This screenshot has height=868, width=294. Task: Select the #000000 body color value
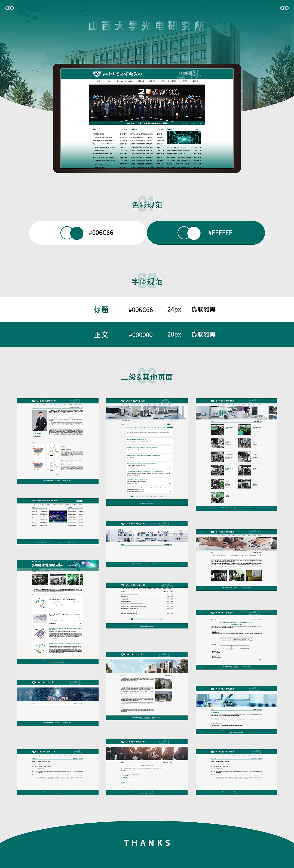coord(141,335)
